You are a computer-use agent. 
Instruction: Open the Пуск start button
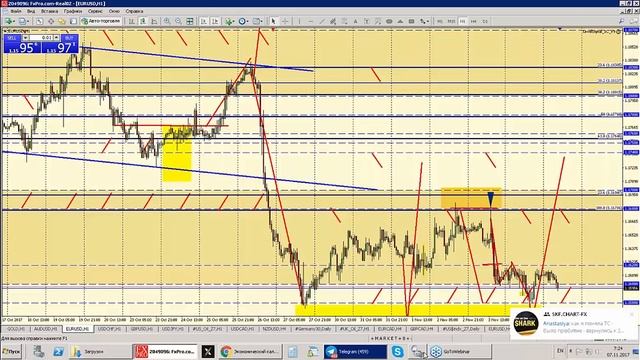pyautogui.click(x=11, y=351)
